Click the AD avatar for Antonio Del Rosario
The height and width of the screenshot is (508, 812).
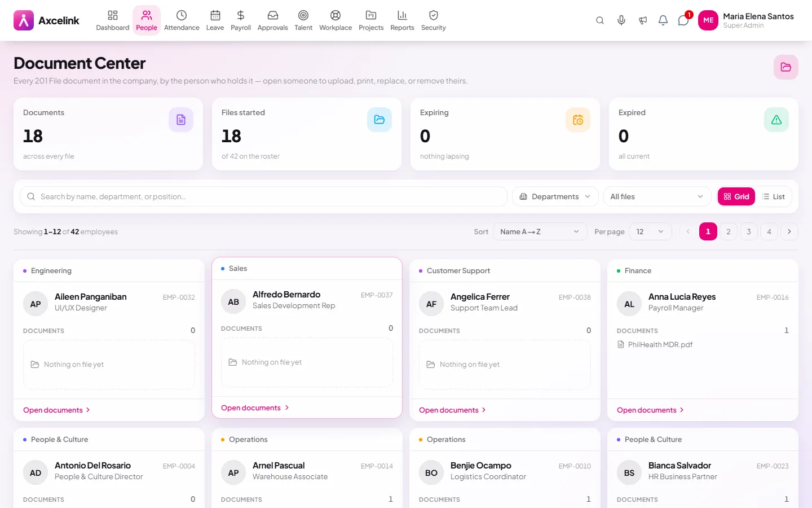36,472
